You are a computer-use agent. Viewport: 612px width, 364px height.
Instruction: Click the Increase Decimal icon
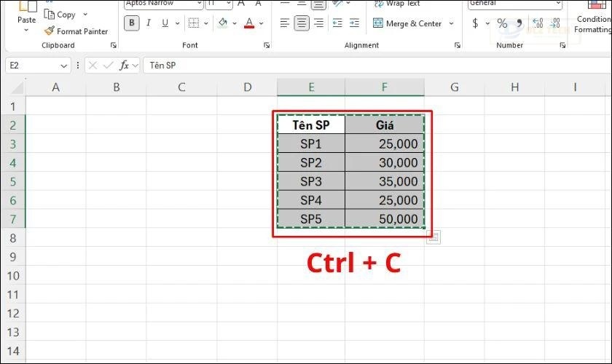click(x=538, y=23)
